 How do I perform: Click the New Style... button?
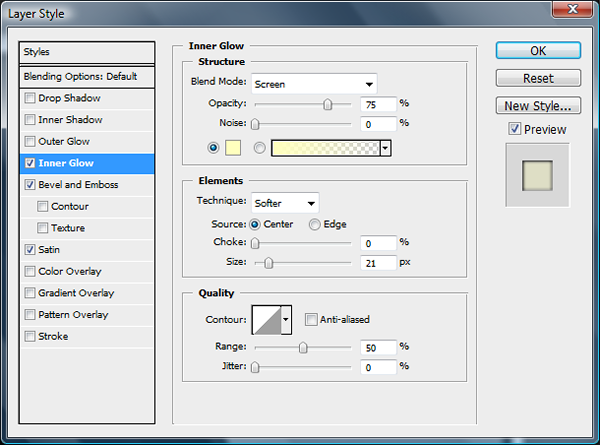coord(538,105)
